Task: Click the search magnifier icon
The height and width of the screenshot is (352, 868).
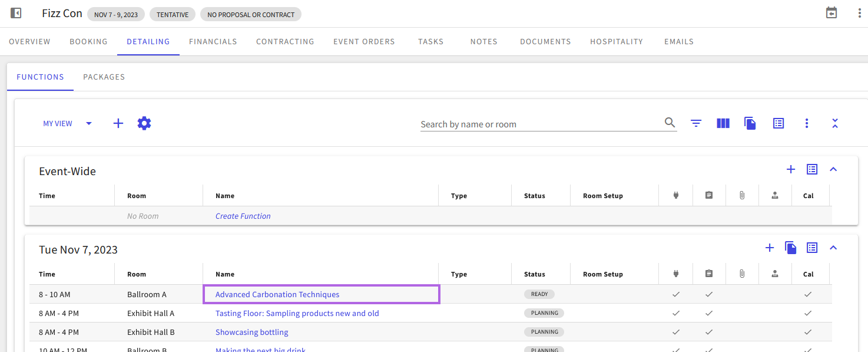Action: (x=670, y=123)
